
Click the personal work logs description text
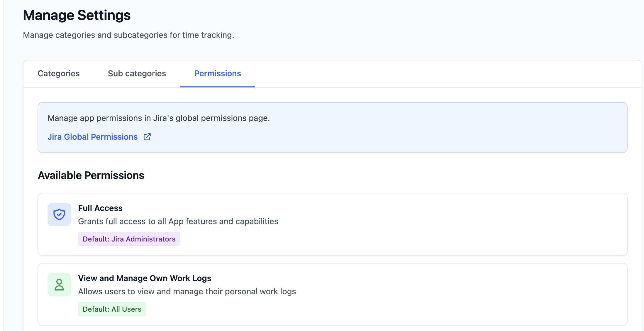pos(187,291)
